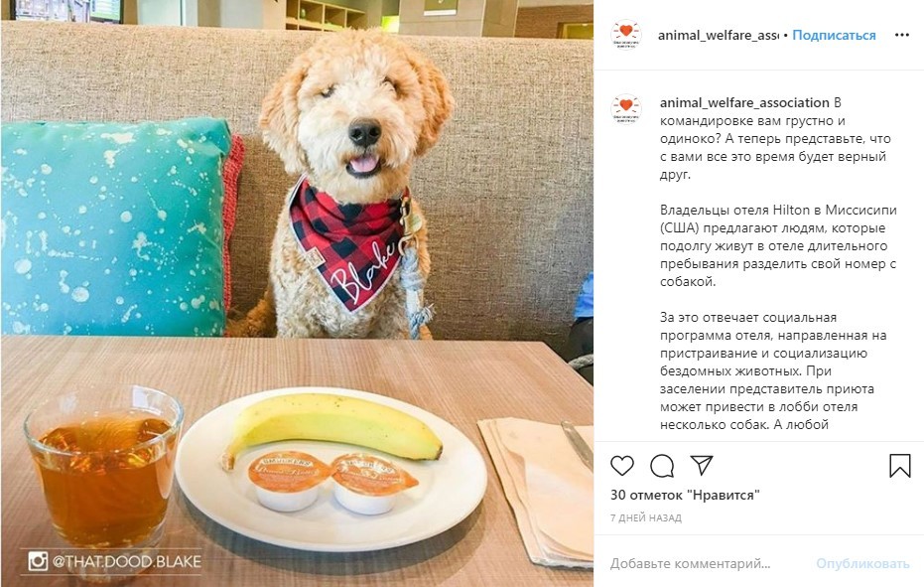The height and width of the screenshot is (587, 924).
Task: Save the post with the bookmark icon
Action: [899, 465]
